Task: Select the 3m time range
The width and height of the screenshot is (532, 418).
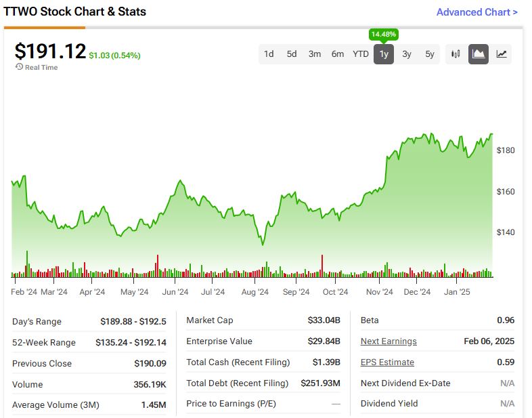Action: (315, 54)
